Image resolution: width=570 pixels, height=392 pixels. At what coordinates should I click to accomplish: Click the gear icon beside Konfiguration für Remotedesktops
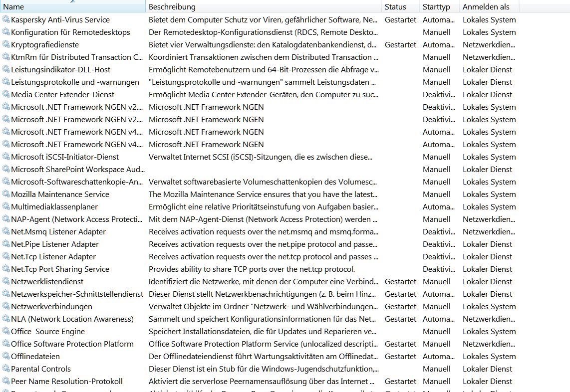tap(6, 31)
